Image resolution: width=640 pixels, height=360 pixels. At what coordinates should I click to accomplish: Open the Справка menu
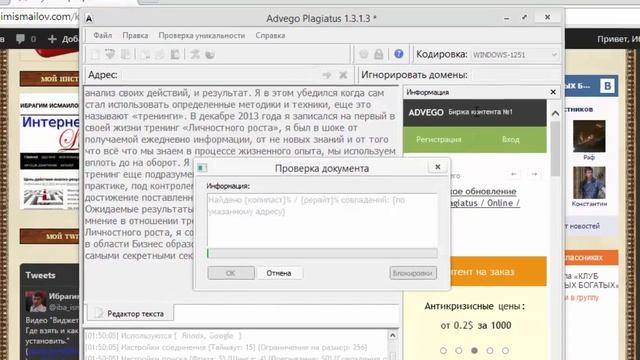(x=270, y=36)
